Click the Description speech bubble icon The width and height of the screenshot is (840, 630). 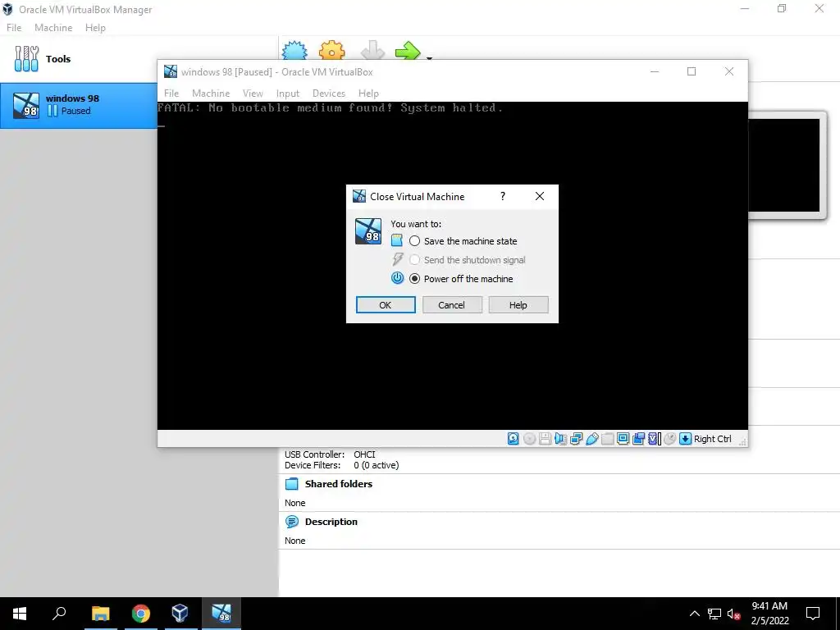292,522
